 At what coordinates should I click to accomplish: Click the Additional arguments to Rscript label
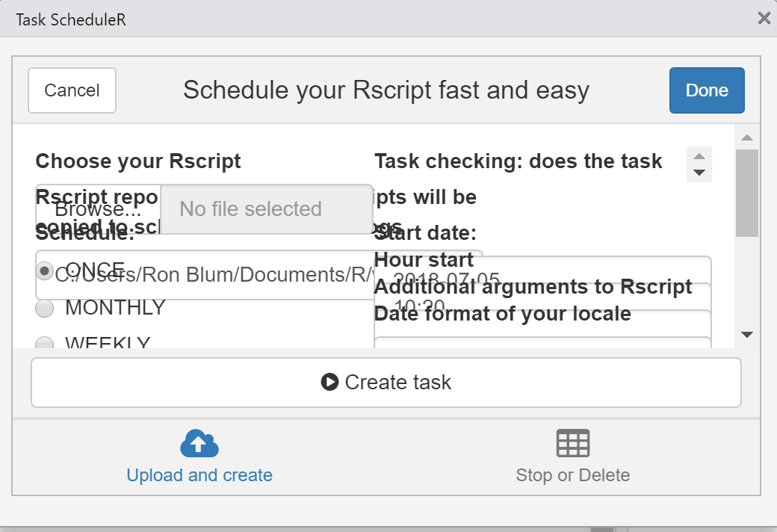point(533,287)
